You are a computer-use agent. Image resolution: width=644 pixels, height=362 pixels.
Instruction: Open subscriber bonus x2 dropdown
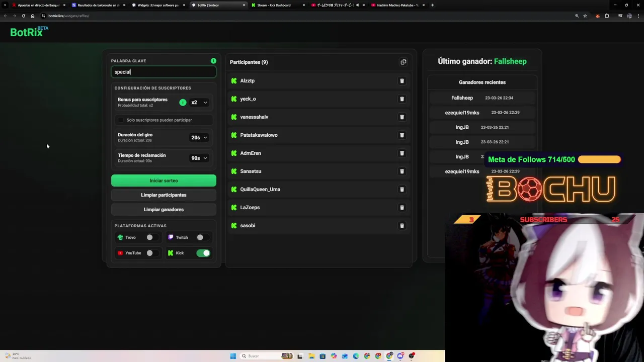pos(199,103)
